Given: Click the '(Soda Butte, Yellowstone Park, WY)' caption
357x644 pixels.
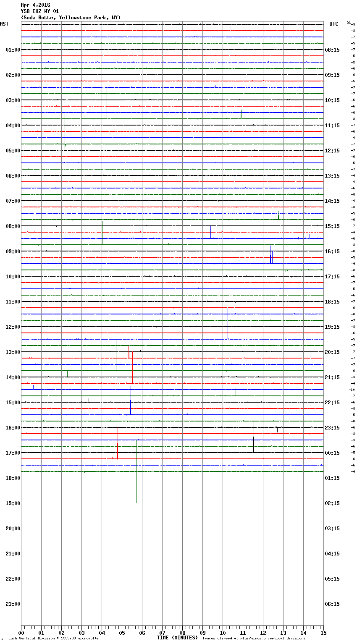Looking at the screenshot, I should tap(71, 18).
